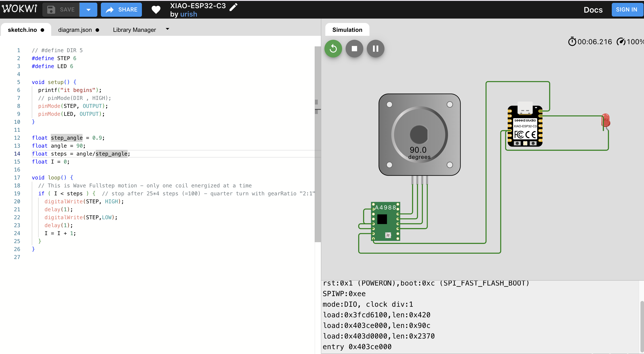This screenshot has width=644, height=354.
Task: Open the Docs link
Action: click(x=593, y=10)
